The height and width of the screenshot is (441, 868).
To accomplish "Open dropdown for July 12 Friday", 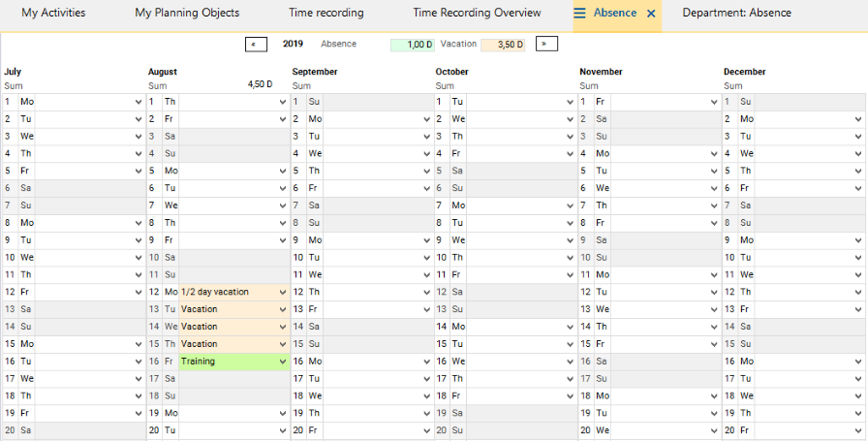I will point(139,292).
